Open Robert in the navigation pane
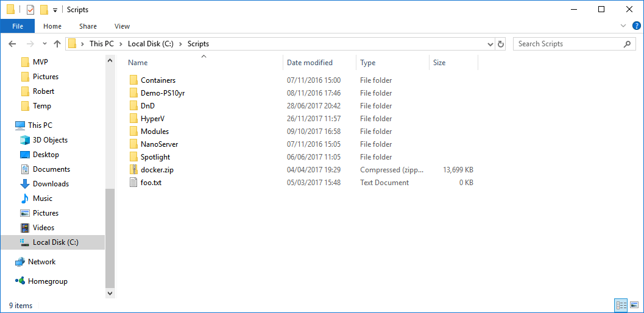 43,91
